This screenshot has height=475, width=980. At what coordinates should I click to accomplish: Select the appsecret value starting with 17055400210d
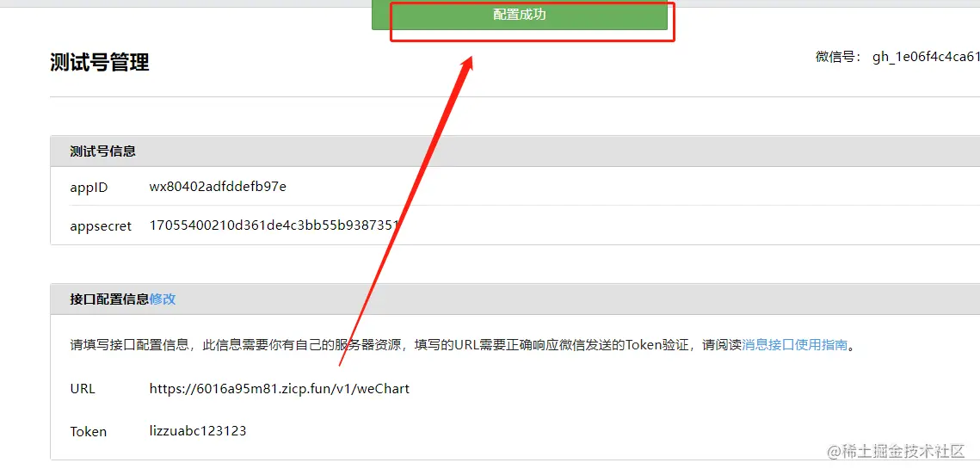click(x=274, y=225)
